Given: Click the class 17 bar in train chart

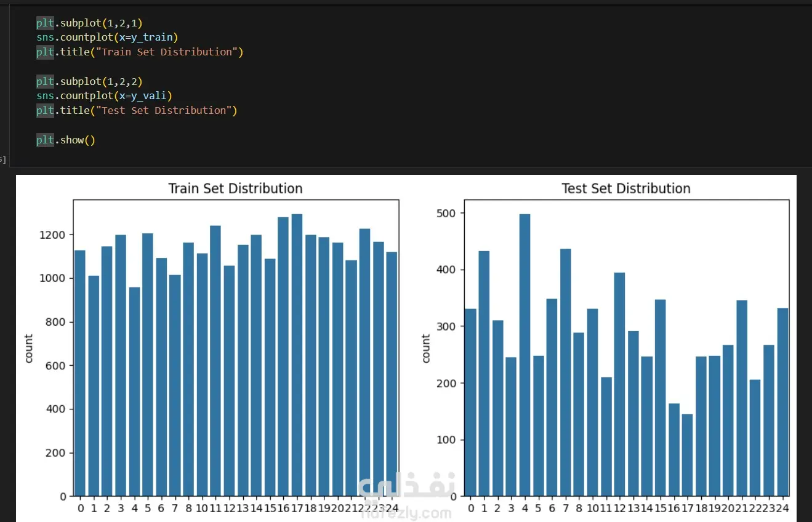Looking at the screenshot, I should coord(297,355).
